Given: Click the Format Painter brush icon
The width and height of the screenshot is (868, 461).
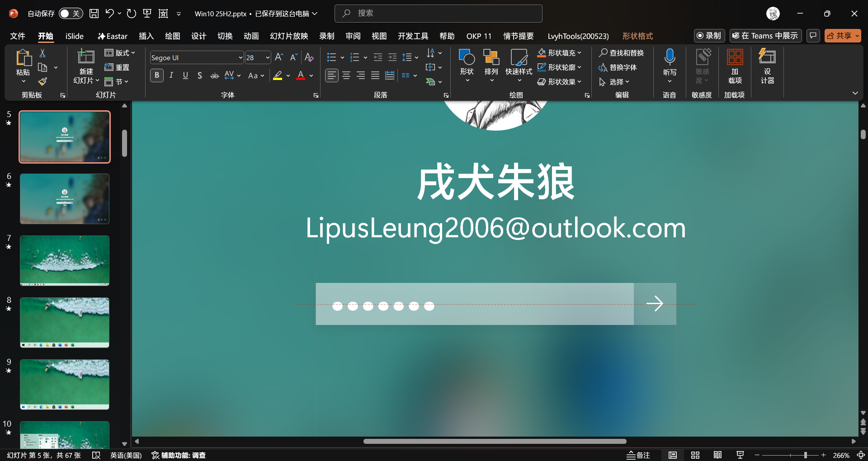Looking at the screenshot, I should tap(42, 82).
